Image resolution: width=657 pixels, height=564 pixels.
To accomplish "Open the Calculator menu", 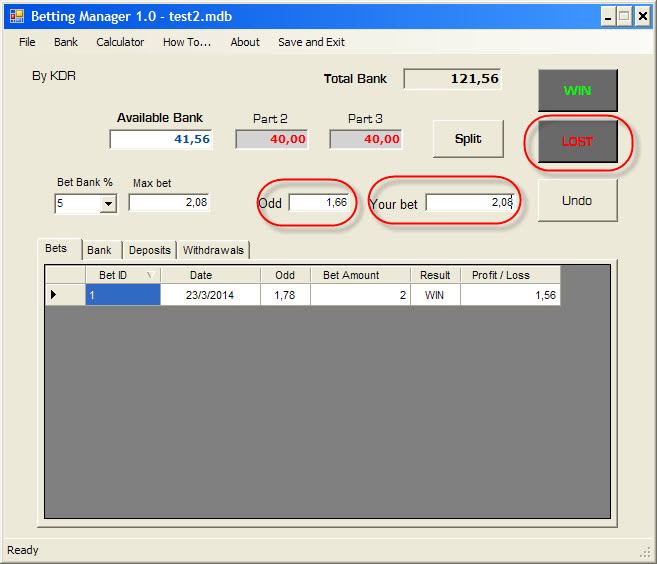I will point(120,42).
